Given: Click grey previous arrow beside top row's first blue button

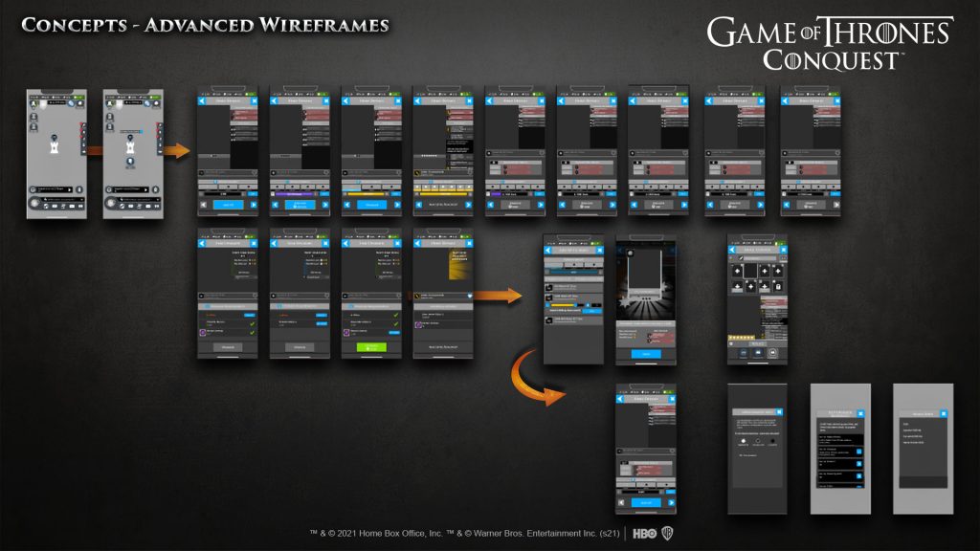Looking at the screenshot, I should pyautogui.click(x=203, y=205).
